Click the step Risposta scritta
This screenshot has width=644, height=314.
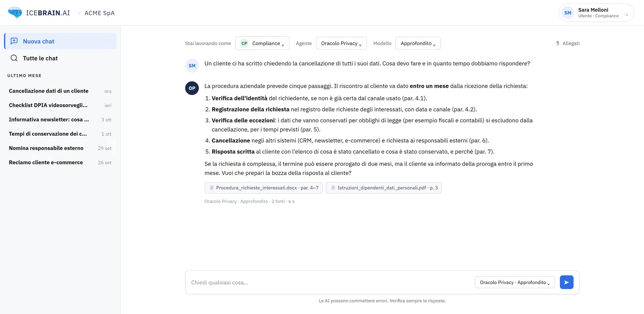pos(233,152)
